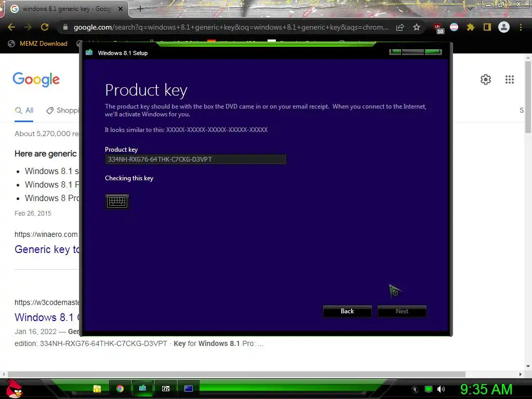Select the All search tab
Image resolution: width=532 pixels, height=399 pixels.
[x=24, y=111]
